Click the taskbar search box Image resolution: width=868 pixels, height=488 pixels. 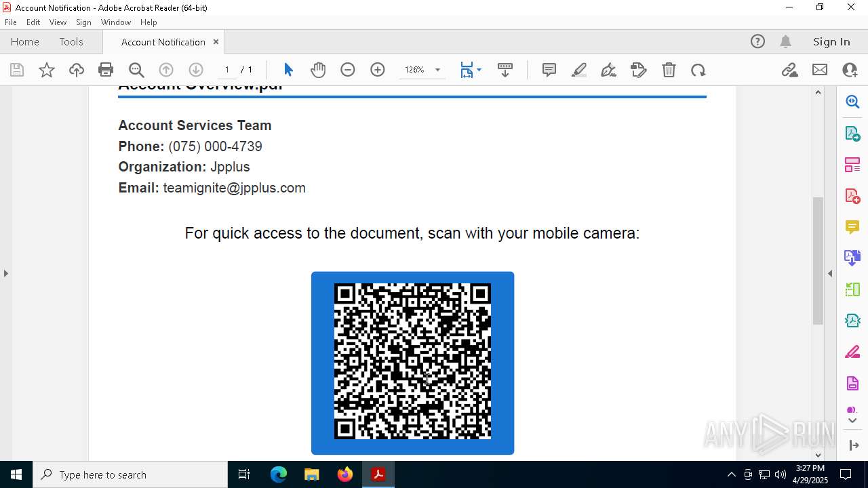(x=130, y=474)
